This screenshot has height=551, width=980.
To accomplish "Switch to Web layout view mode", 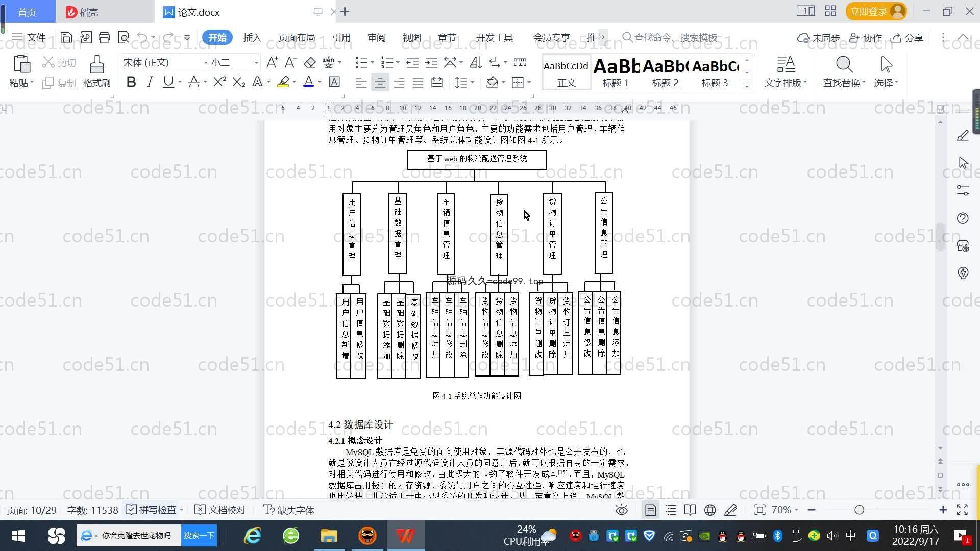I will [x=710, y=510].
